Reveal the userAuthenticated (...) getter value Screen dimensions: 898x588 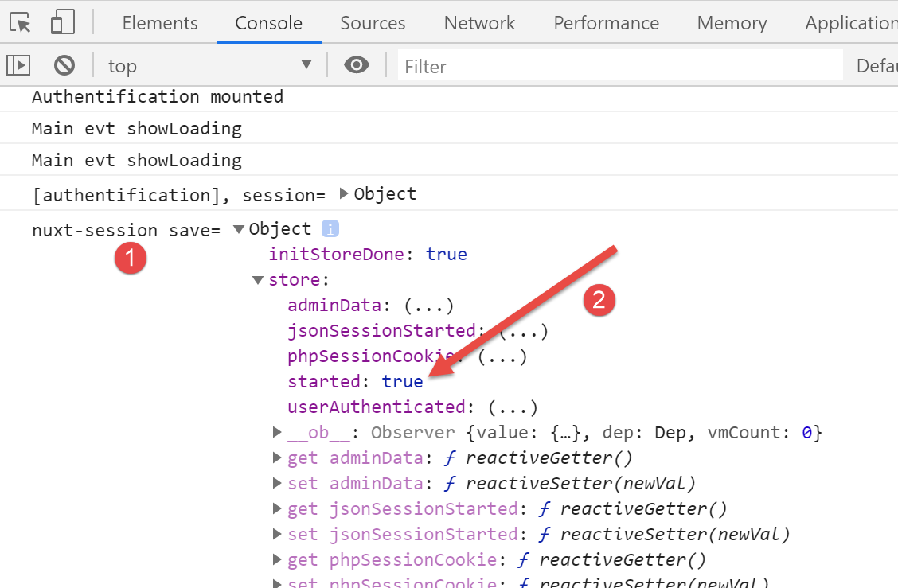tap(513, 407)
